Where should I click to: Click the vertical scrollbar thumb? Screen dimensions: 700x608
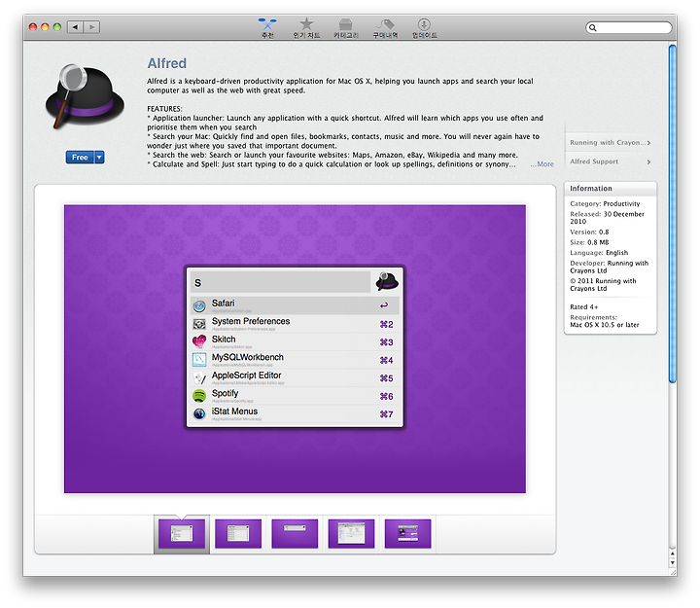[x=673, y=214]
